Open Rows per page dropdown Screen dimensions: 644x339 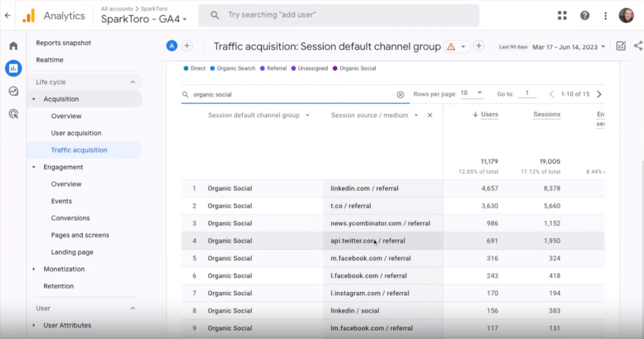[472, 94]
